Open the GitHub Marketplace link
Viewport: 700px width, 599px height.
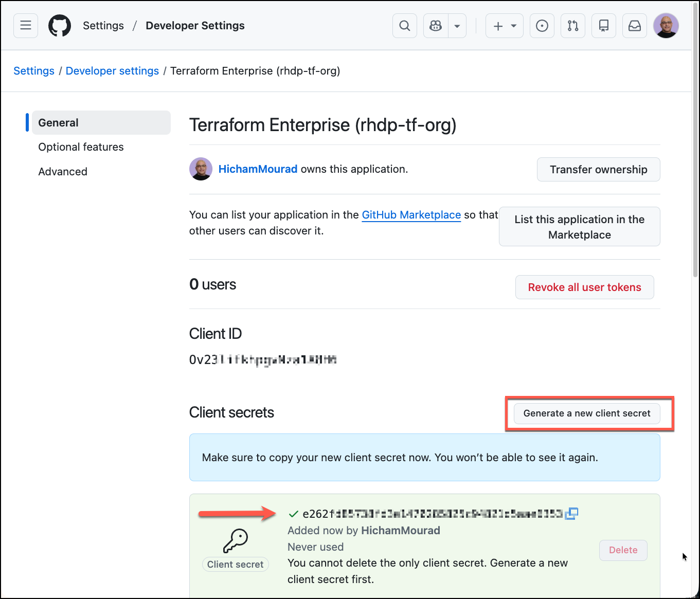click(411, 215)
